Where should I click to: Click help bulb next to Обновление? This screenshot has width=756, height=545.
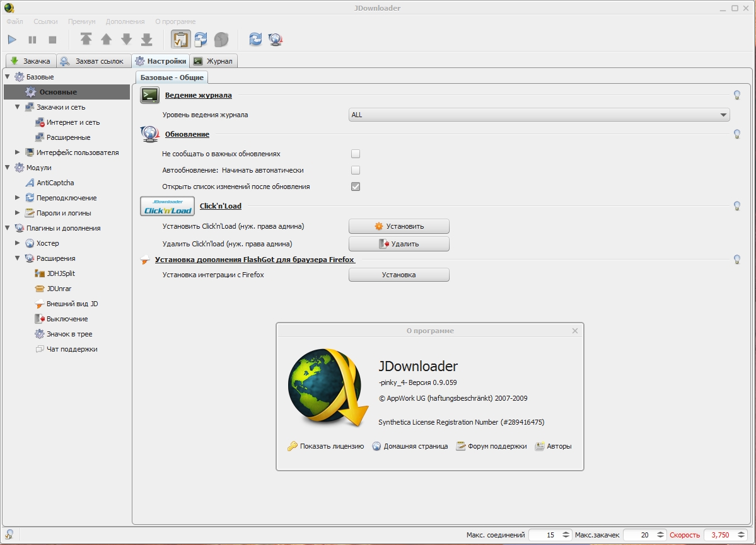tap(736, 134)
